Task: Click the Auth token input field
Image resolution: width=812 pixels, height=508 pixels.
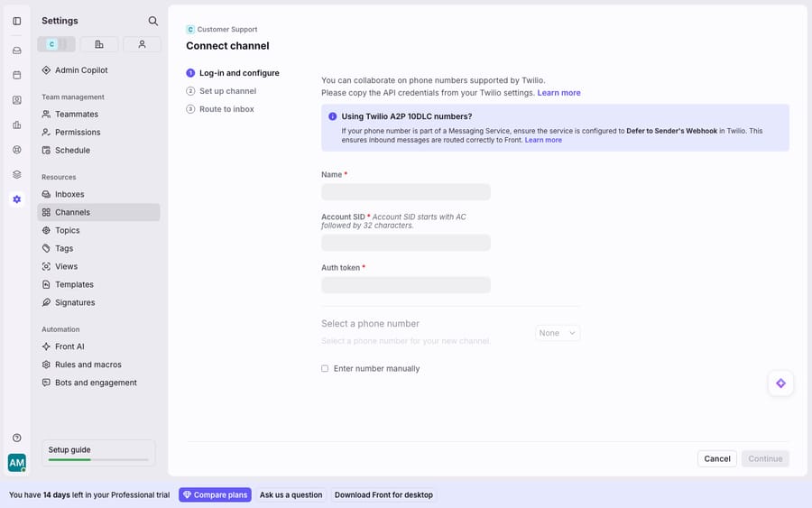Action: coord(405,285)
